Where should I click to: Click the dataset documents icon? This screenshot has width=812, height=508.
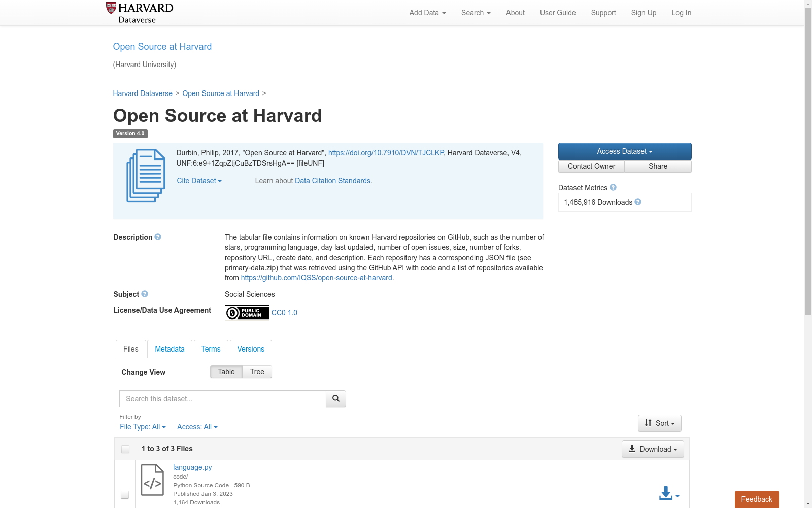tap(146, 175)
